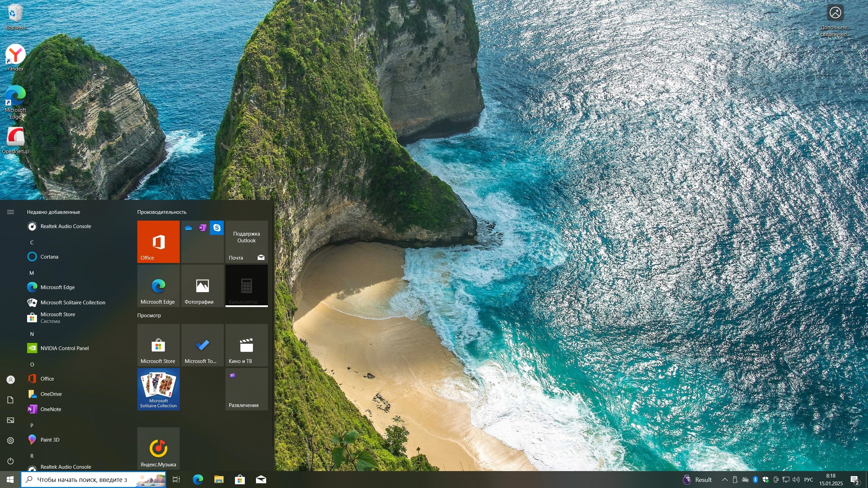868x488 pixels.
Task: Click the Windows Start button
Action: point(10,480)
